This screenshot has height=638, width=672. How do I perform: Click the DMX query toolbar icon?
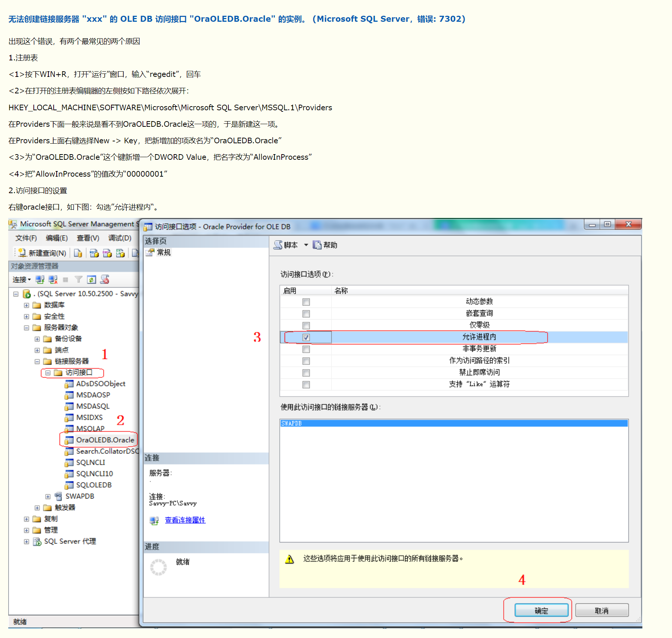click(107, 253)
